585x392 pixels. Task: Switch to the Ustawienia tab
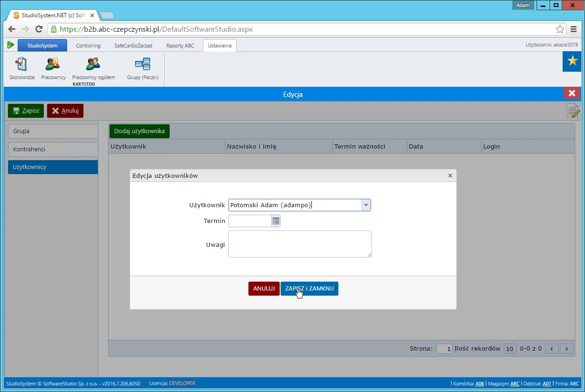[x=220, y=46]
